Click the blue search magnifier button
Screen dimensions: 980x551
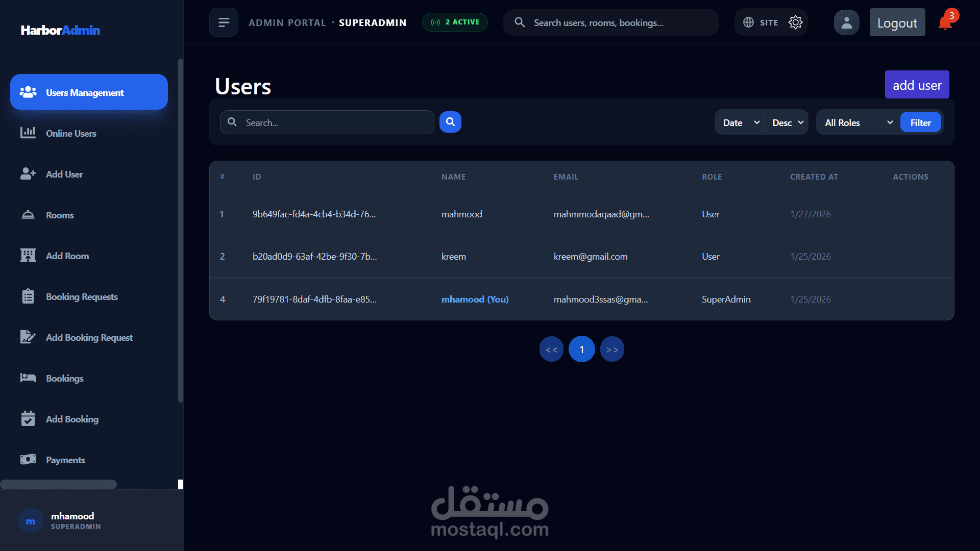tap(450, 122)
